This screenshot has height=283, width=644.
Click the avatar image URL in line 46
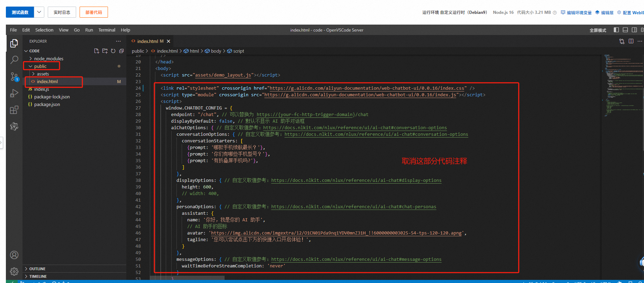coord(336,233)
